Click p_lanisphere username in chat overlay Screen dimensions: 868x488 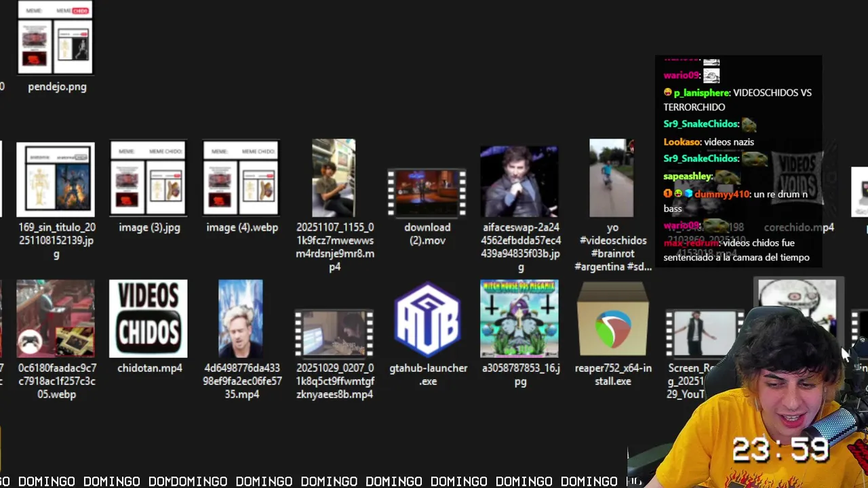click(x=702, y=93)
